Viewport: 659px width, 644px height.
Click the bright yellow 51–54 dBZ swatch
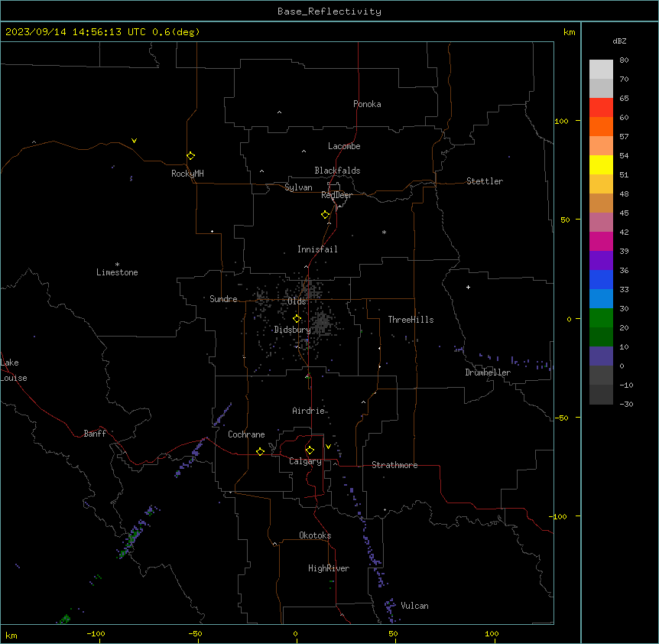[x=601, y=164]
